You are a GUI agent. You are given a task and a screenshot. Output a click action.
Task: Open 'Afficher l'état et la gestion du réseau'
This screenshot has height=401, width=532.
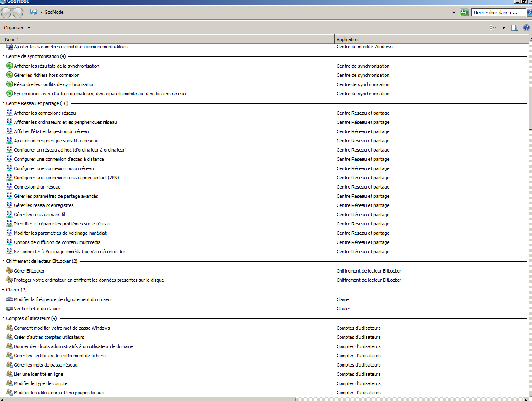click(51, 131)
